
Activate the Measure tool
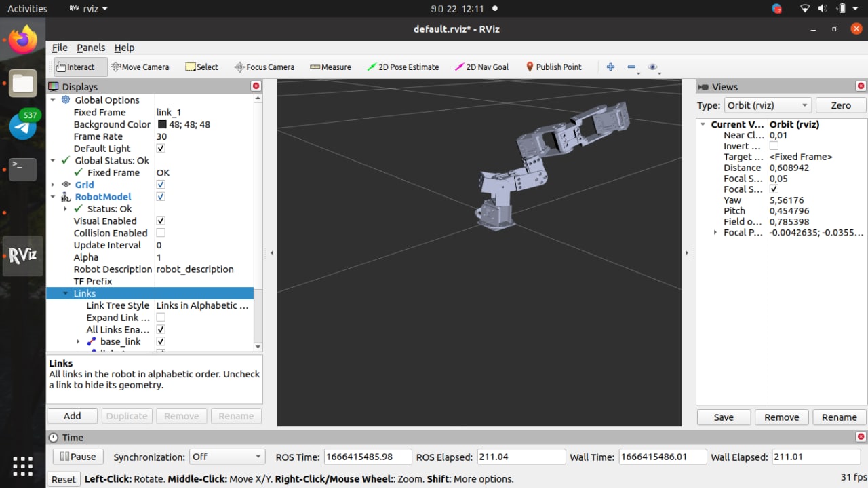pos(330,67)
